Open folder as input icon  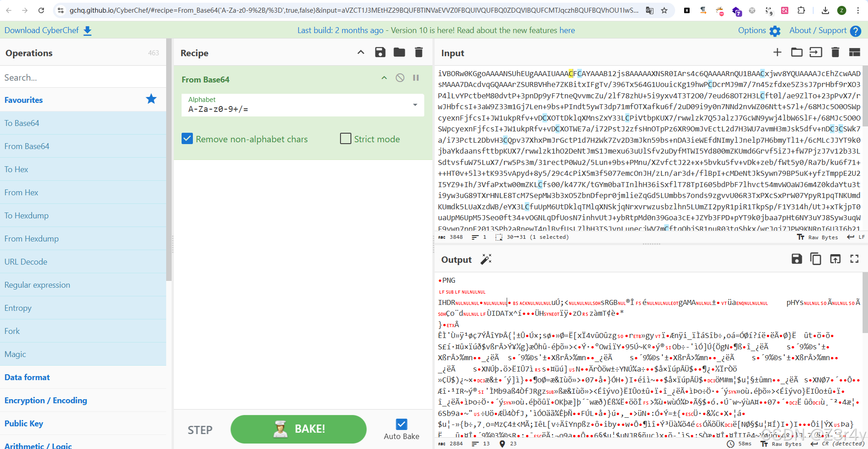click(x=797, y=53)
